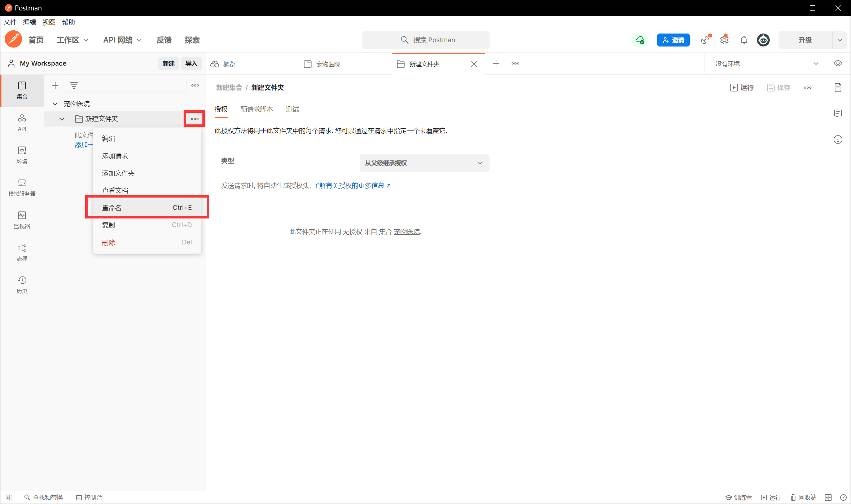Click the notifications bell icon
The height and width of the screenshot is (504, 851).
coord(743,40)
